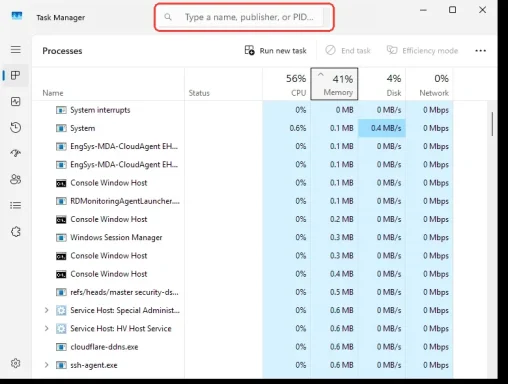Click the Efficiency mode button

point(422,51)
